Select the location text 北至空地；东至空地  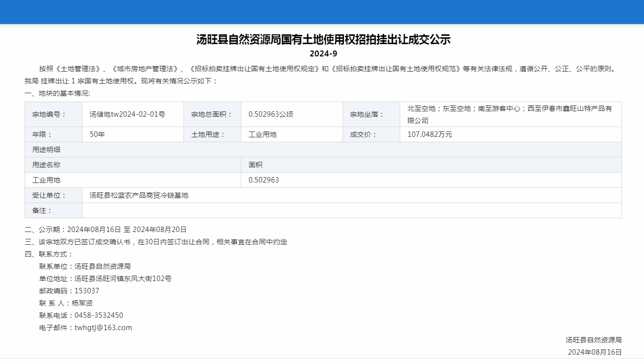[x=439, y=108]
